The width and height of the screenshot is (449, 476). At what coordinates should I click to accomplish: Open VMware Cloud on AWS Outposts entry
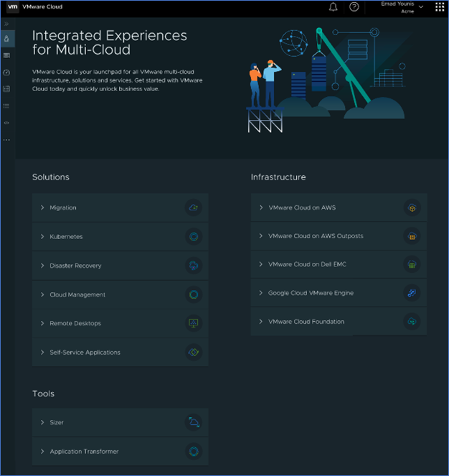tap(316, 235)
